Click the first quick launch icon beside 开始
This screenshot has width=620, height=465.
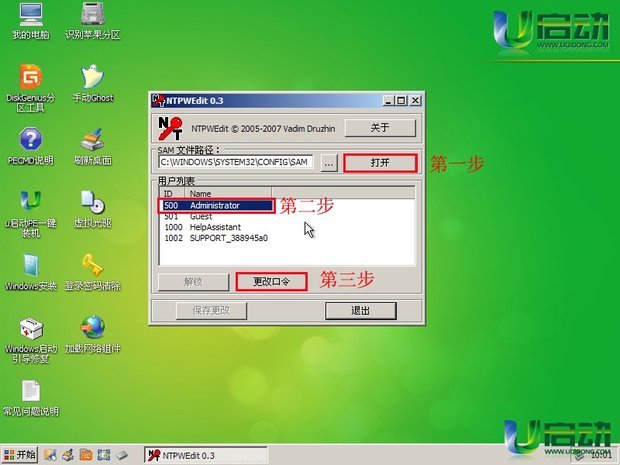50,455
